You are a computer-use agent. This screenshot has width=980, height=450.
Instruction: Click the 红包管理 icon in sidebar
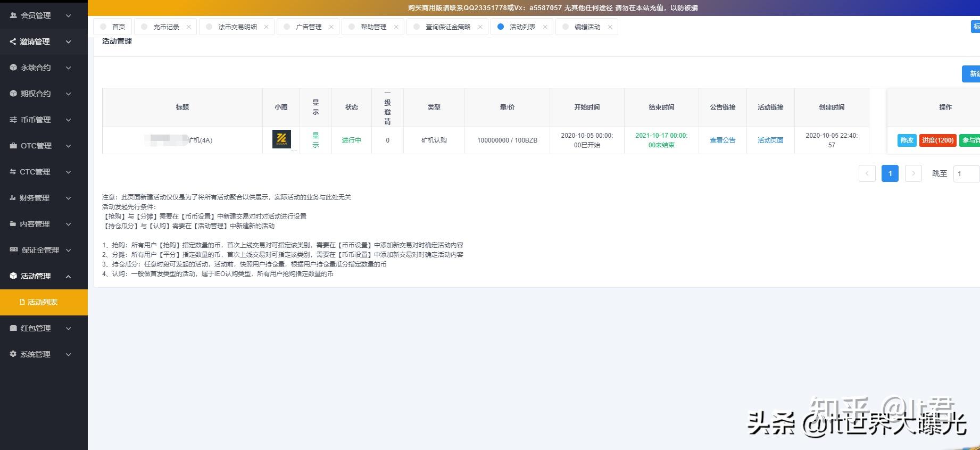click(x=13, y=328)
